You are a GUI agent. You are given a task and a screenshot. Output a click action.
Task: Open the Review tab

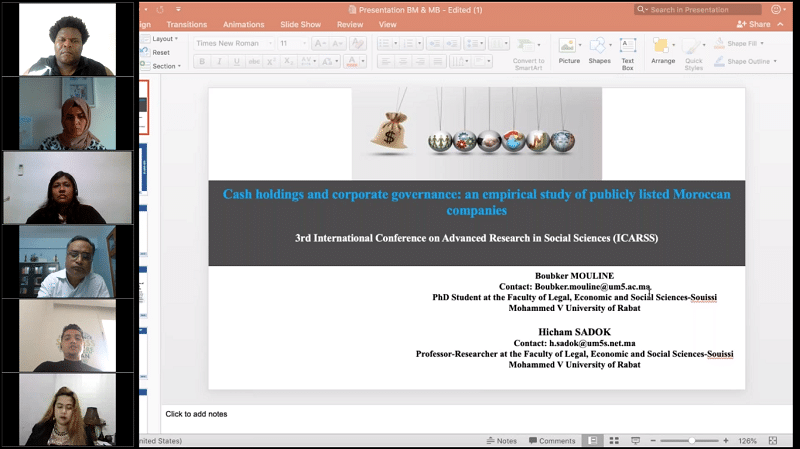pyautogui.click(x=350, y=24)
